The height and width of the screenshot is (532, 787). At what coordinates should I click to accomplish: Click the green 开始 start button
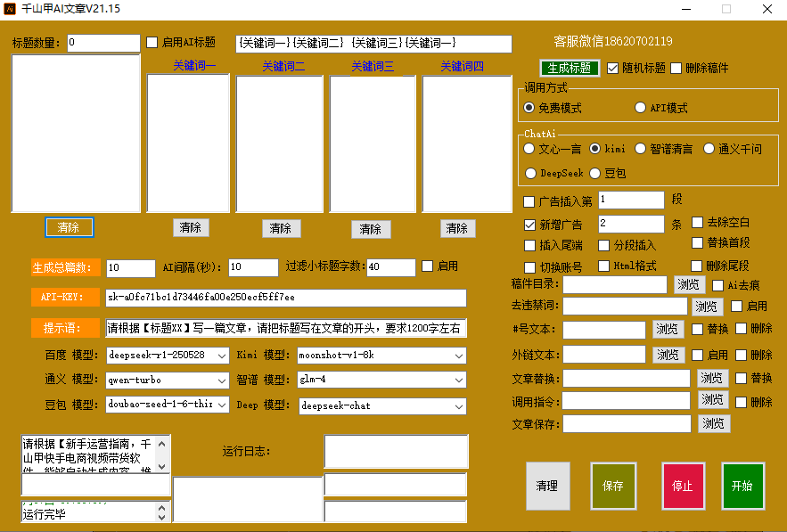click(742, 486)
